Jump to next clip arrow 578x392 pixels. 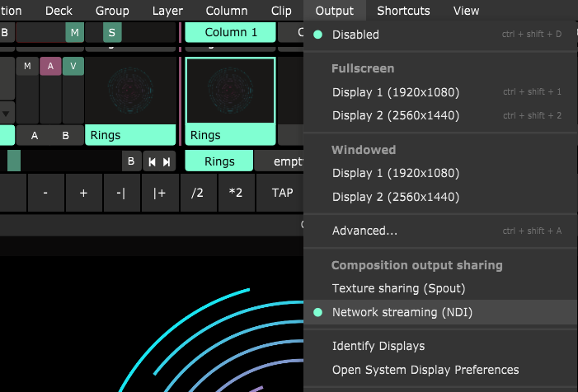tap(167, 162)
